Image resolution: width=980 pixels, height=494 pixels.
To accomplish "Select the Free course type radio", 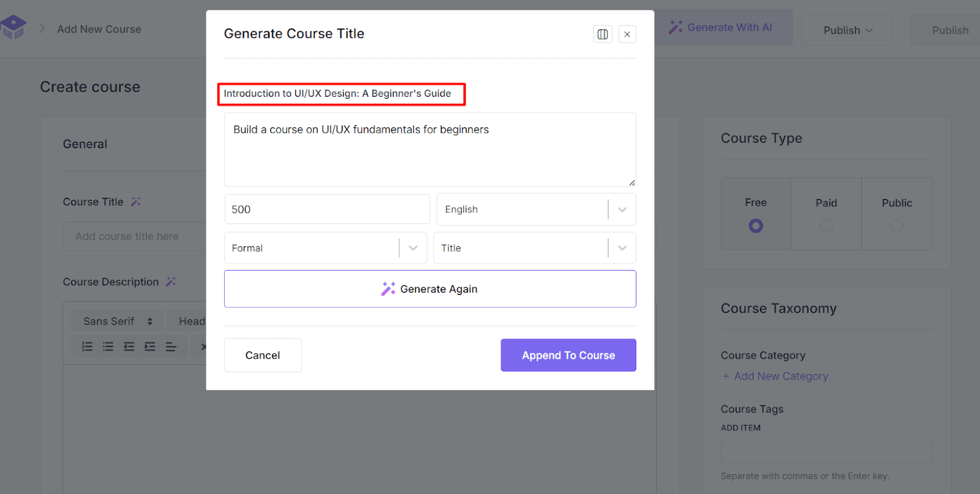I will pos(756,226).
